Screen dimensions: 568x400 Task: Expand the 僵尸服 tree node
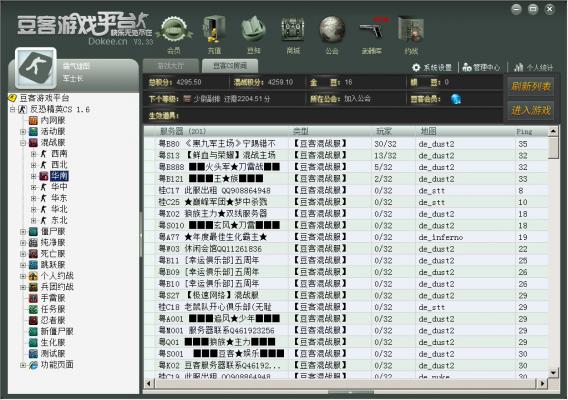23,232
